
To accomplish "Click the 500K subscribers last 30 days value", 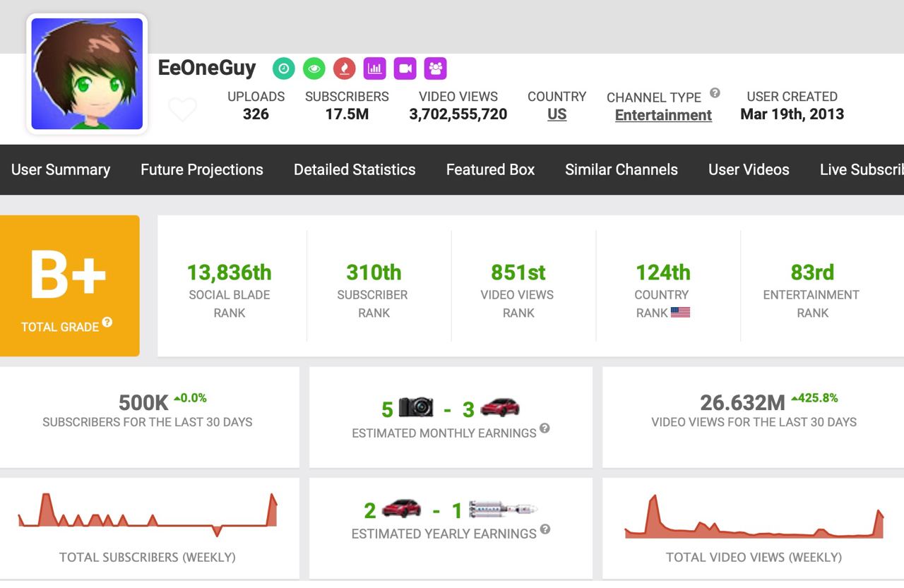I will pyautogui.click(x=143, y=403).
